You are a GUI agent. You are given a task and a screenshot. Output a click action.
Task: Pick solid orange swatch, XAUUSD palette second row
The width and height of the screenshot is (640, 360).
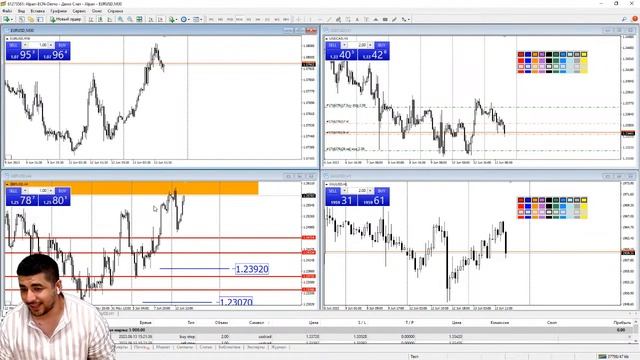click(535, 206)
